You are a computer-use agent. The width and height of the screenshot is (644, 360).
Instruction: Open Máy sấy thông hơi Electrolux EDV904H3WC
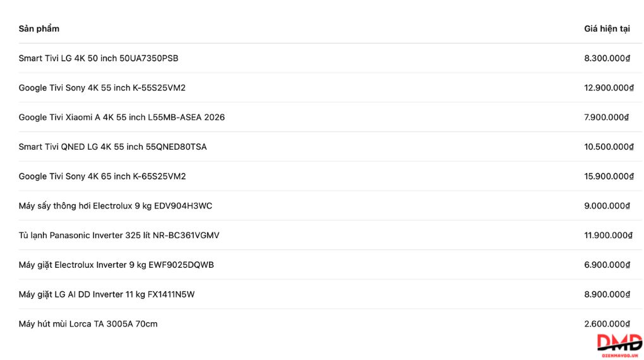click(116, 206)
